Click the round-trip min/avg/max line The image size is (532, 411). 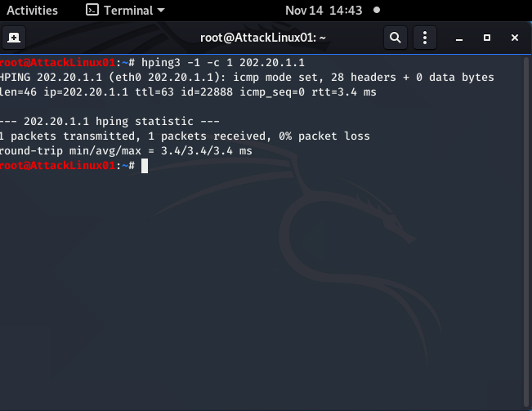tap(126, 150)
